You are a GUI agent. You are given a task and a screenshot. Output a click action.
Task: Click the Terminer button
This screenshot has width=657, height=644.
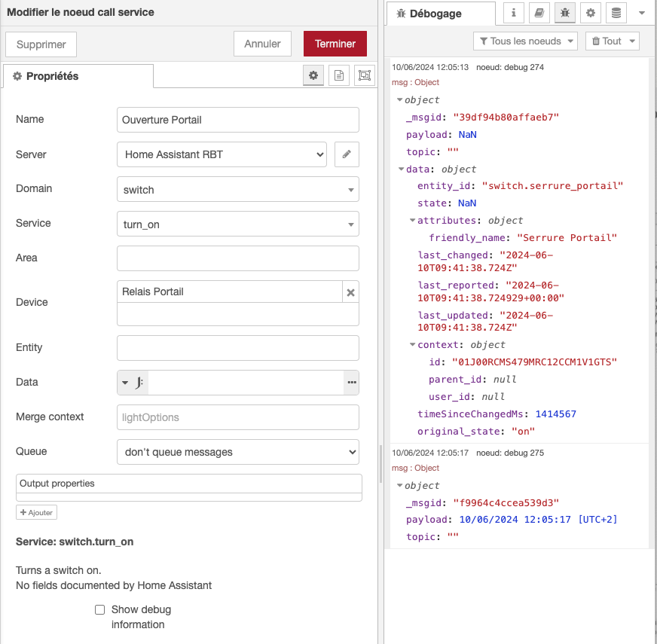pos(335,44)
